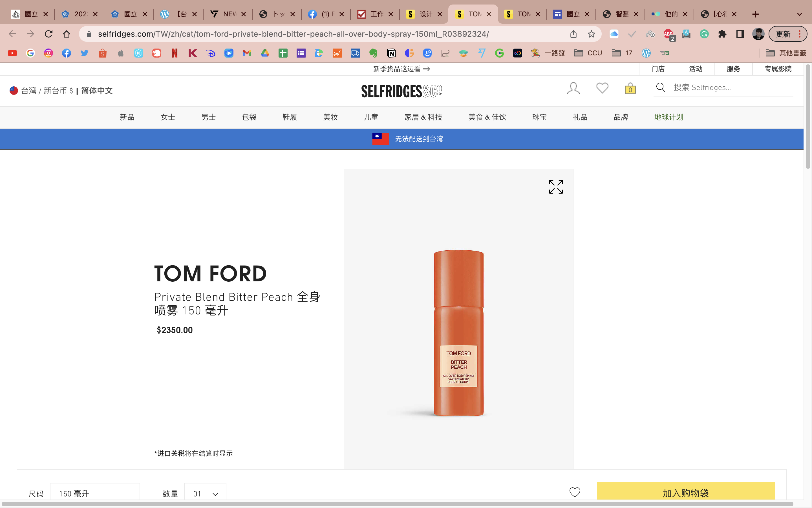Viewport: 812px width, 508px height.
Task: Follow the 新季货品这边看 link
Action: tap(401, 69)
